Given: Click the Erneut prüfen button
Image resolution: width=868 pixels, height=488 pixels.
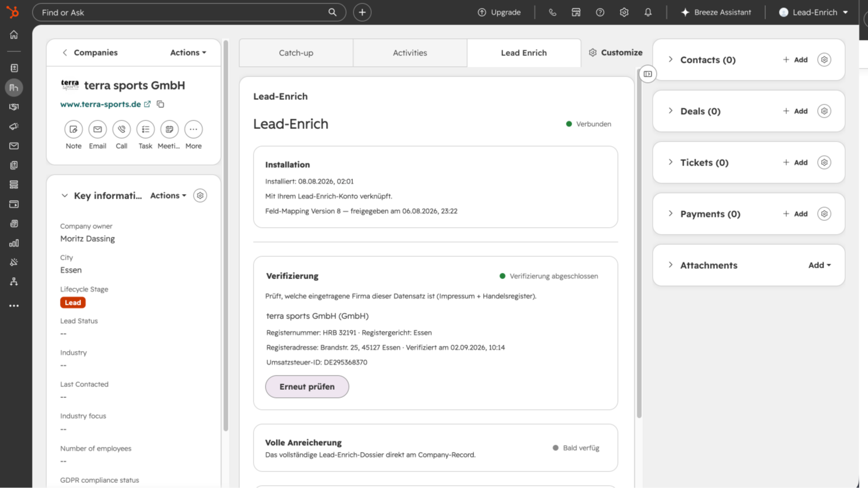Looking at the screenshot, I should coord(307,387).
